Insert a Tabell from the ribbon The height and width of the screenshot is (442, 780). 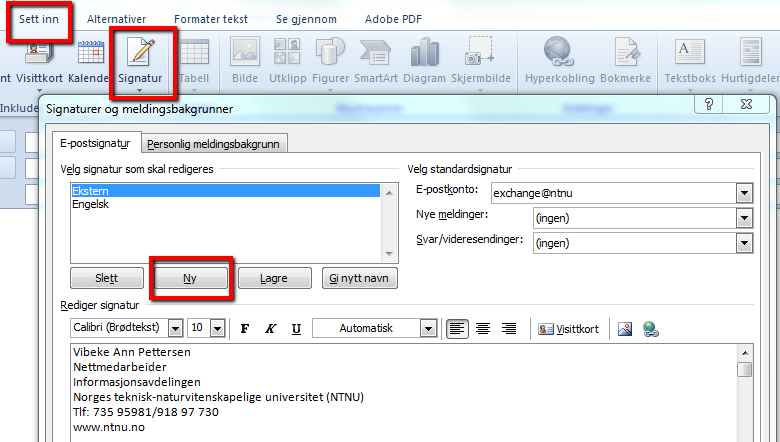tap(194, 63)
